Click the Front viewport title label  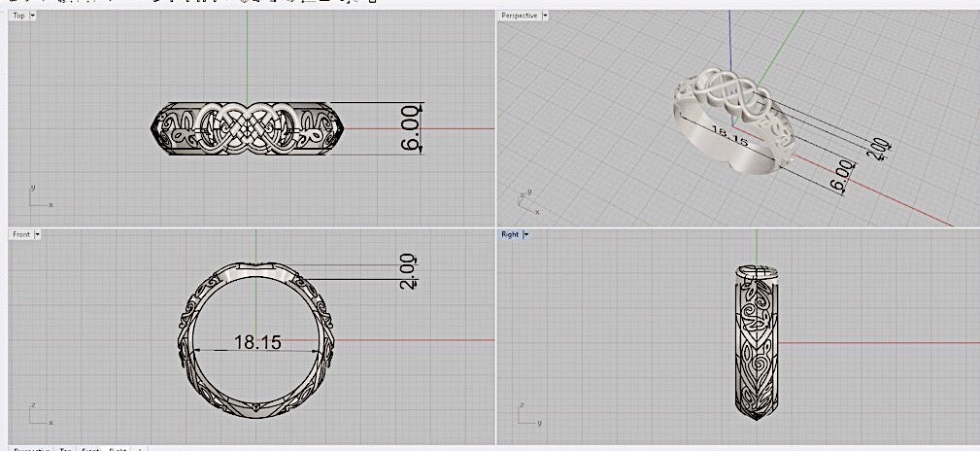click(x=21, y=234)
